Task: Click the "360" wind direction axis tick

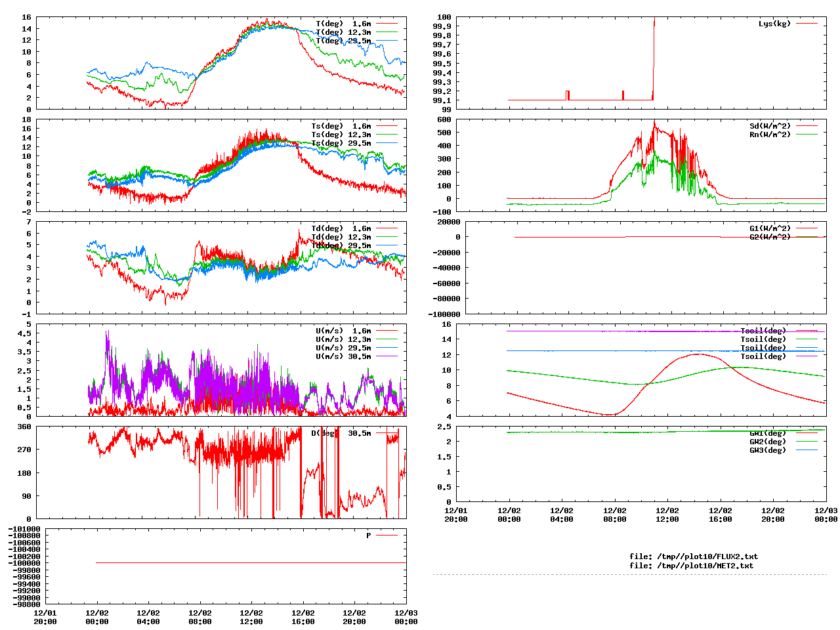Action: (x=24, y=427)
